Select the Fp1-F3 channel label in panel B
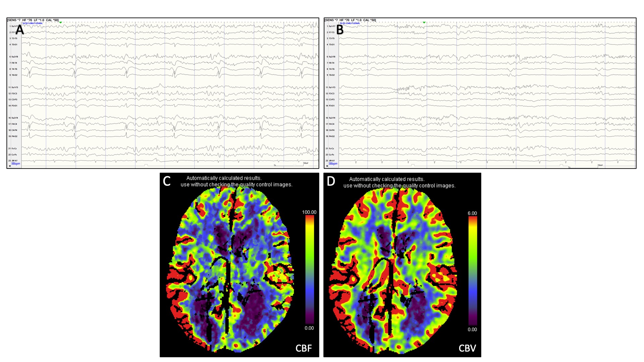 tap(331, 87)
